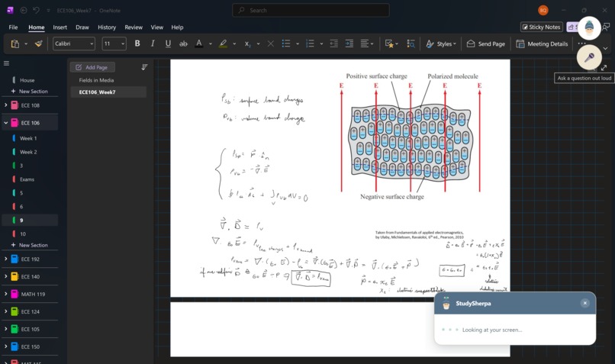Switch to the Insert tab
The height and width of the screenshot is (364, 615).
pyautogui.click(x=60, y=27)
